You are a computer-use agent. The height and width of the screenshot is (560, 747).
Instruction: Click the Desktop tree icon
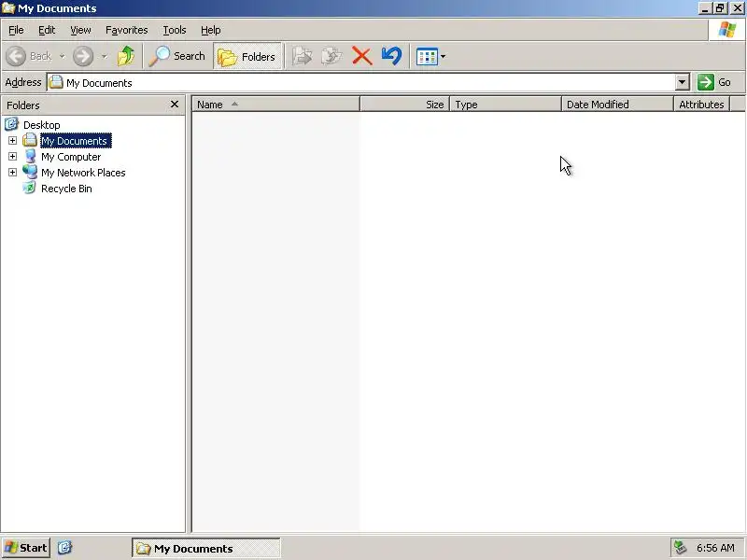click(11, 124)
